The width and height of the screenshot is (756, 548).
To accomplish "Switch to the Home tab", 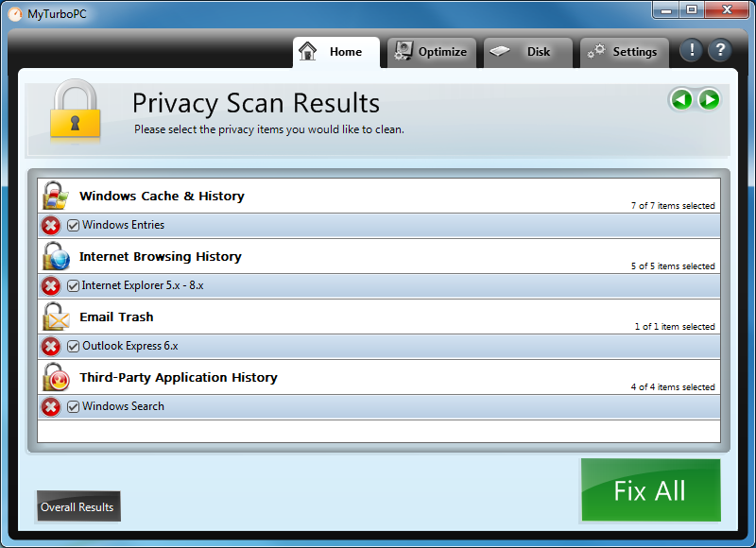I will pyautogui.click(x=336, y=52).
